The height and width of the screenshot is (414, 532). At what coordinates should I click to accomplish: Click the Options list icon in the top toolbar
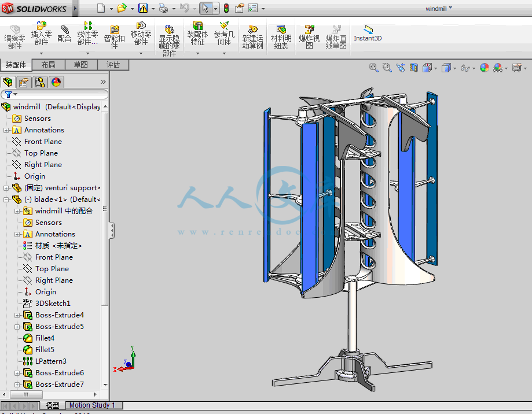[253, 8]
